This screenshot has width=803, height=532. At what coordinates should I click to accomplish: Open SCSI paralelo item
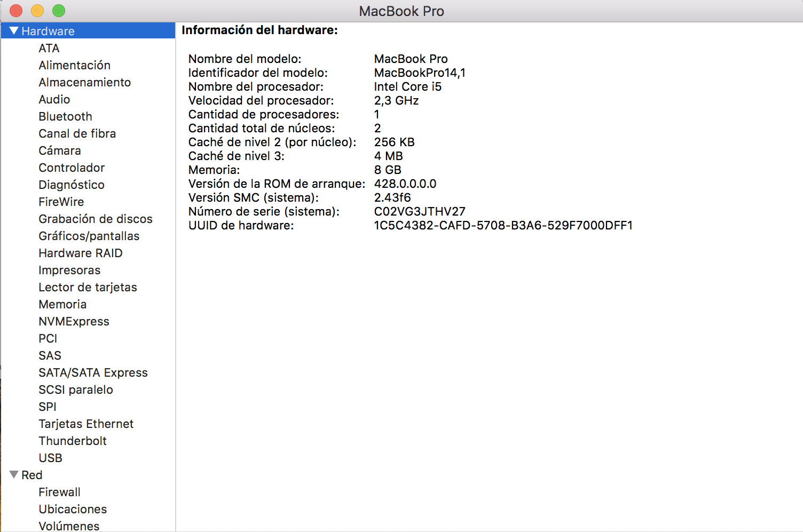tap(76, 390)
